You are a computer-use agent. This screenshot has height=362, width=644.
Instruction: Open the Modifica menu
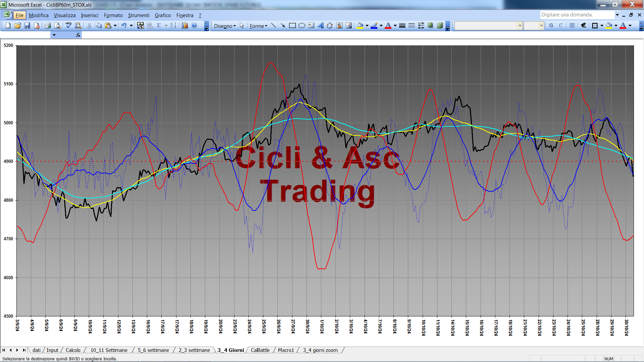pos(39,15)
